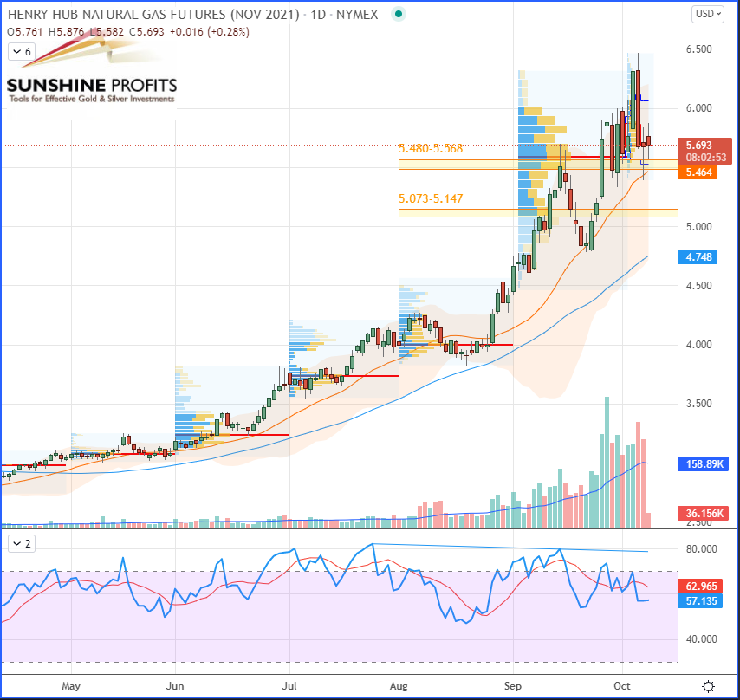Select the 57.135 blue oscillator value label

(700, 601)
